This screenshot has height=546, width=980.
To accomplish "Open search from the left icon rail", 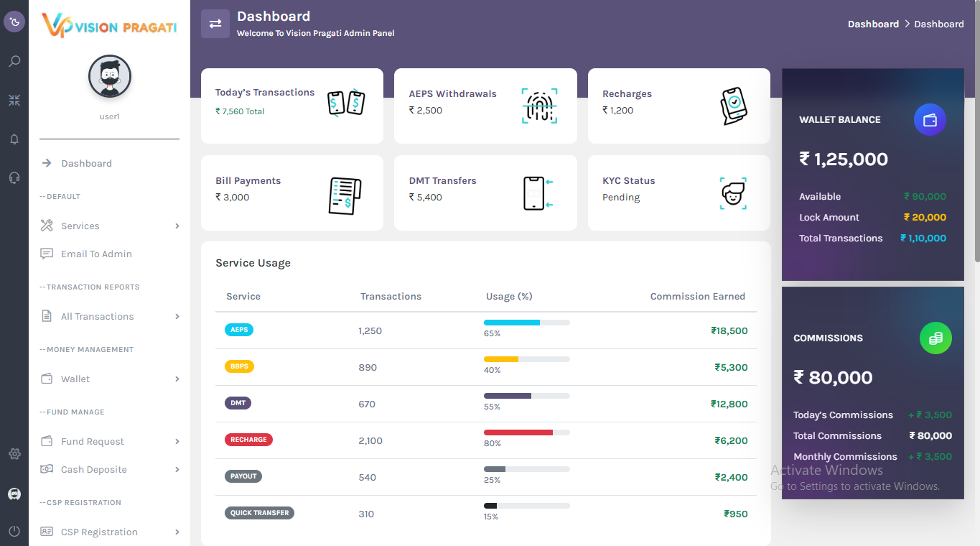I will coord(14,62).
